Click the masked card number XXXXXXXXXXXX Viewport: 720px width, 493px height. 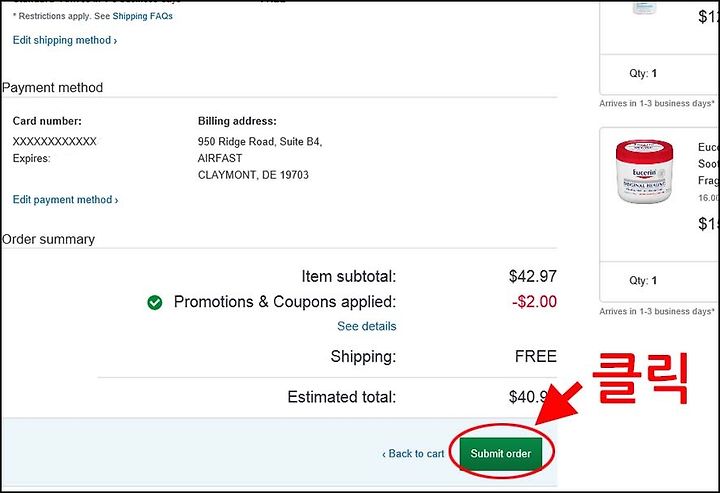pos(55,141)
